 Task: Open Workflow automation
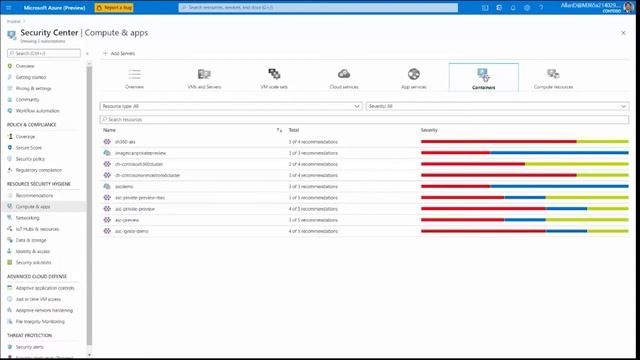[x=38, y=111]
